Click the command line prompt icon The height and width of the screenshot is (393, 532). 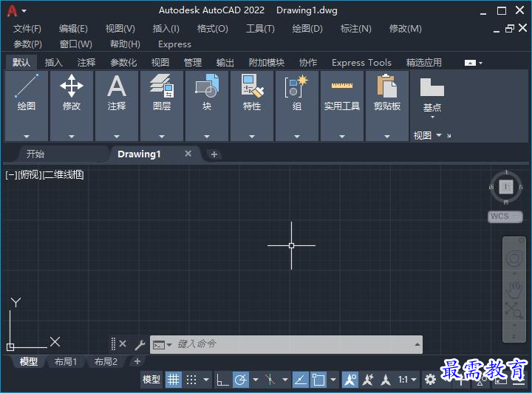click(x=158, y=345)
